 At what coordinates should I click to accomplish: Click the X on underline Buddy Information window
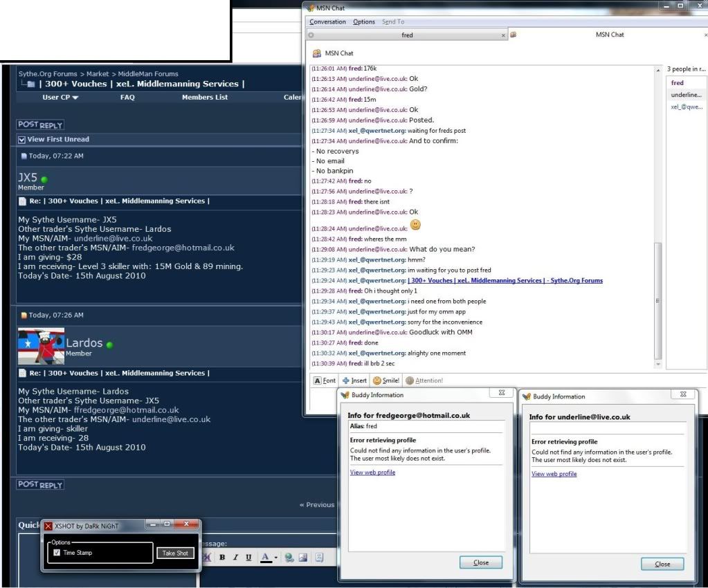click(x=683, y=394)
